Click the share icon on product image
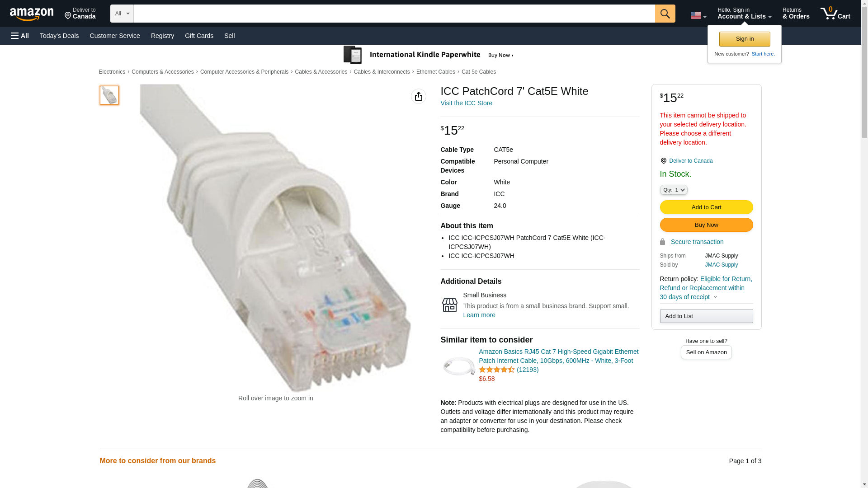Viewport: 868px width, 488px height. [x=418, y=96]
